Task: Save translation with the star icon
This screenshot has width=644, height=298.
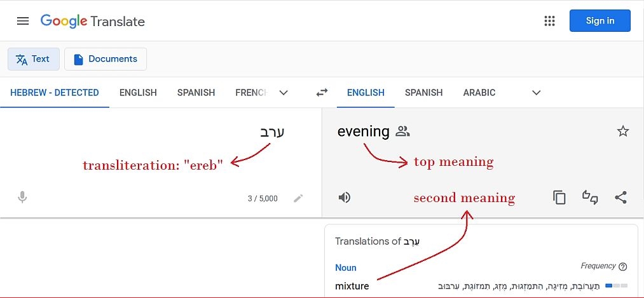Action: point(623,132)
